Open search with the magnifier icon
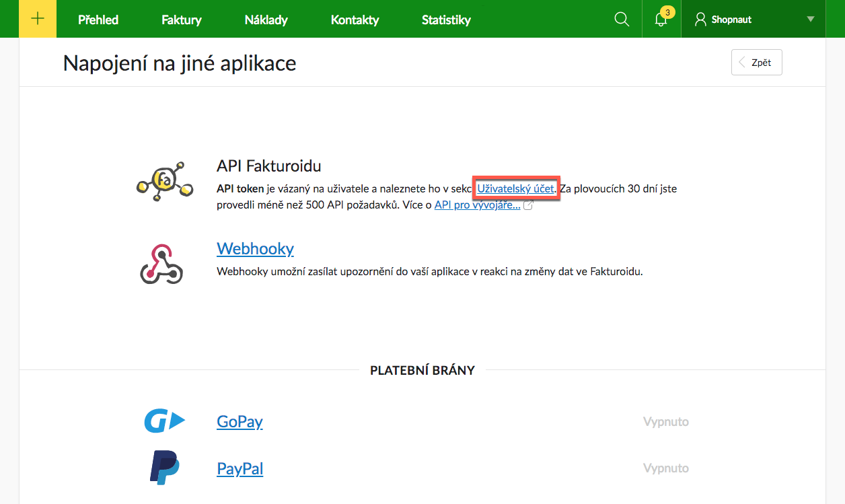 (622, 20)
